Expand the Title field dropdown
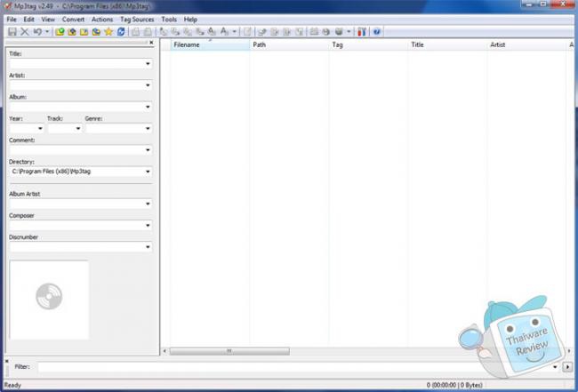The image size is (578, 392). (148, 64)
